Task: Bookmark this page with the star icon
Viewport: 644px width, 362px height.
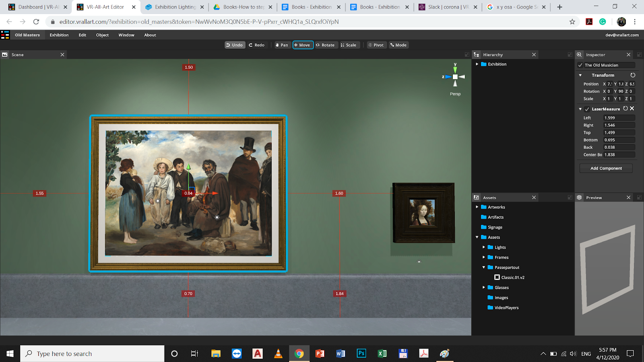Action: pos(572,22)
